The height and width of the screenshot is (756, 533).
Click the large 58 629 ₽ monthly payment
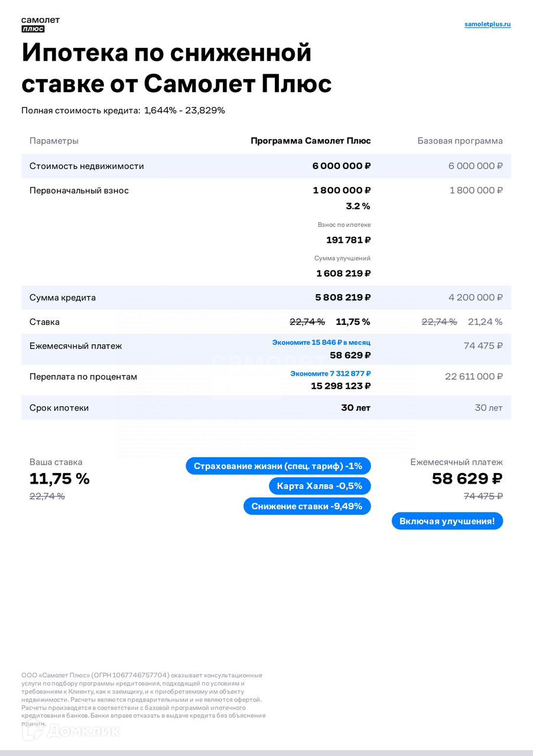[x=467, y=479]
